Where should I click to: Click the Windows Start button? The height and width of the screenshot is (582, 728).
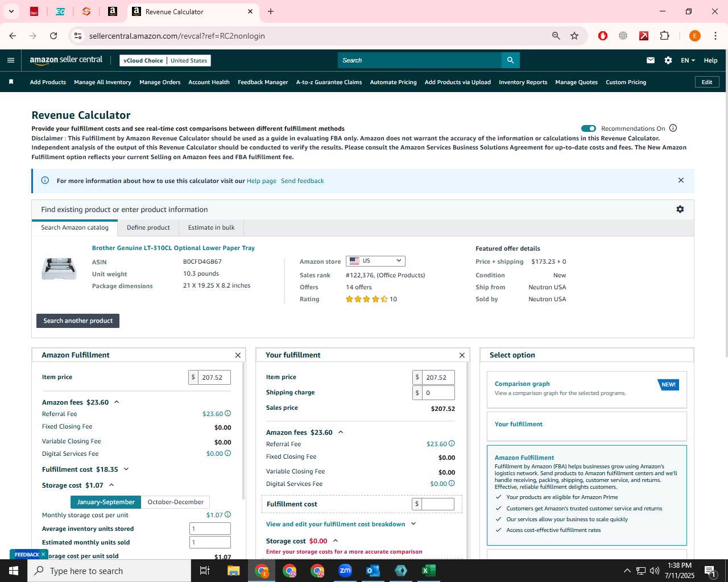point(14,571)
